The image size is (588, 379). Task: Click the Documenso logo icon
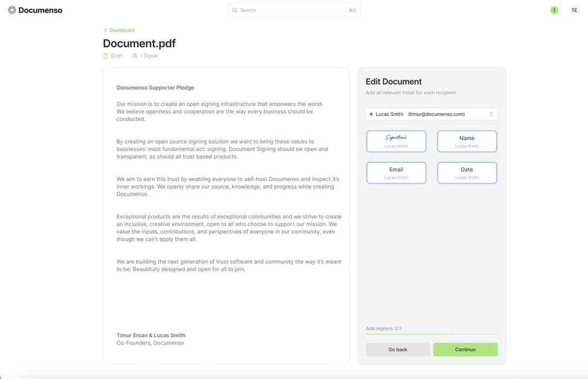click(x=12, y=10)
